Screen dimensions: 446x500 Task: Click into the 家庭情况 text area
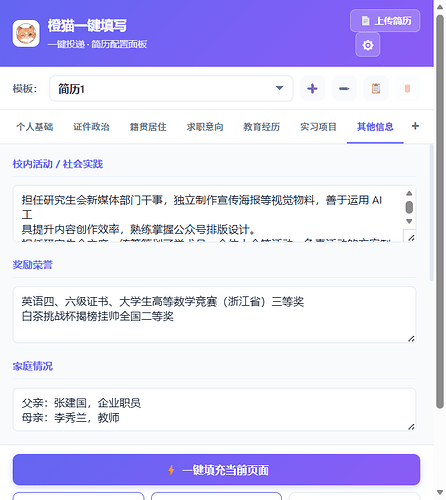pos(214,409)
